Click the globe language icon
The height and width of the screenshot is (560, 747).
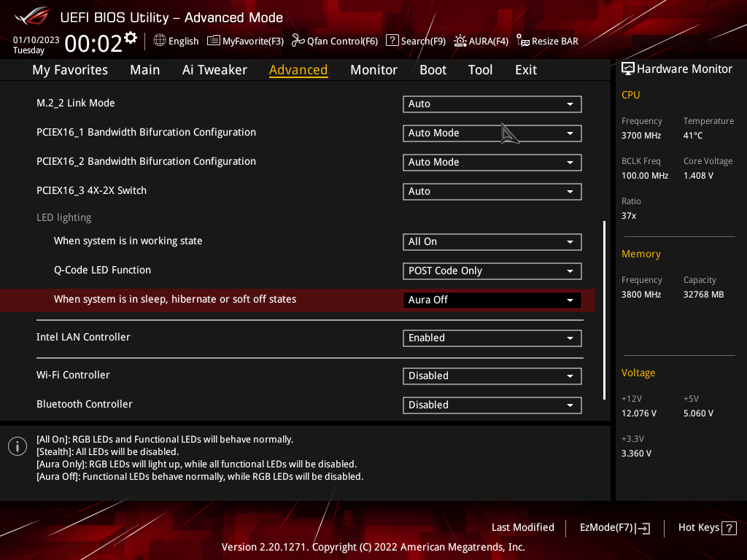[x=160, y=41]
